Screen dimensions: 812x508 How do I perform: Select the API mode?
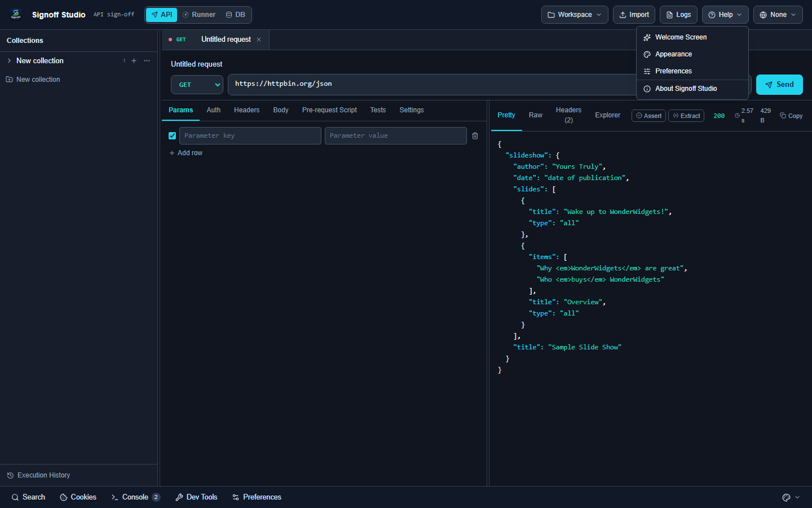click(x=162, y=15)
